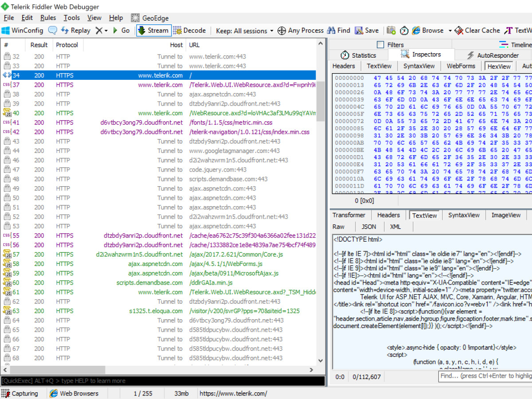Toggle Decode mode in toolbar
This screenshot has width=532, height=399.
point(190,31)
